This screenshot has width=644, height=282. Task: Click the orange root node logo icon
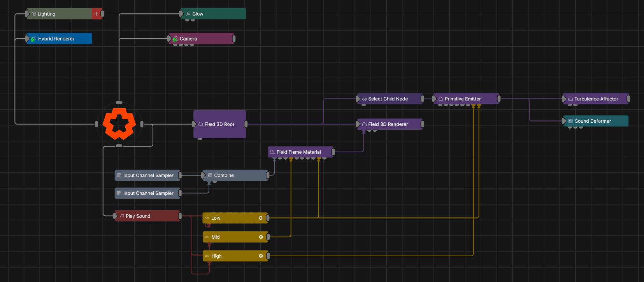pos(119,124)
